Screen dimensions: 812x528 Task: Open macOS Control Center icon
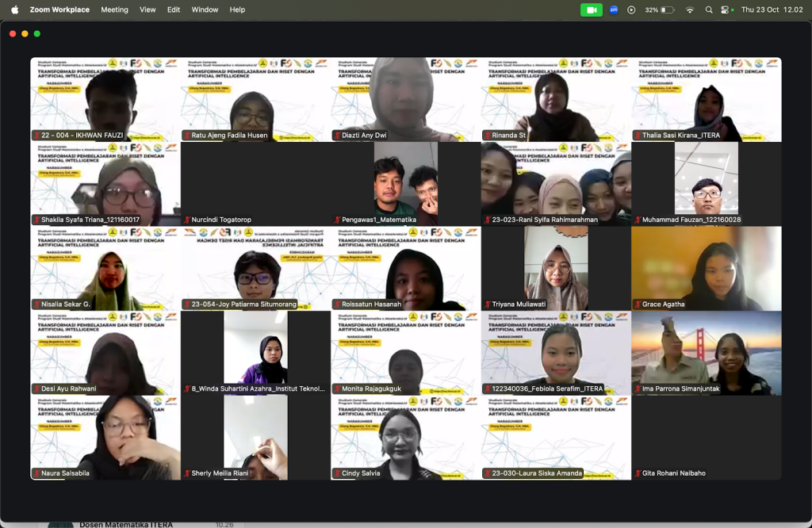point(726,10)
